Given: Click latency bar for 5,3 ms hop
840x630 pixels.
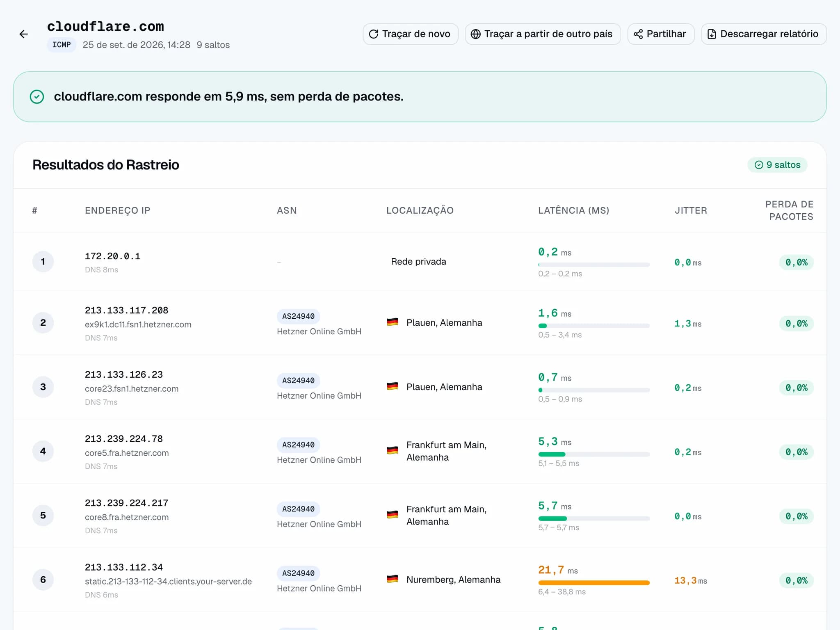Looking at the screenshot, I should (x=593, y=454).
